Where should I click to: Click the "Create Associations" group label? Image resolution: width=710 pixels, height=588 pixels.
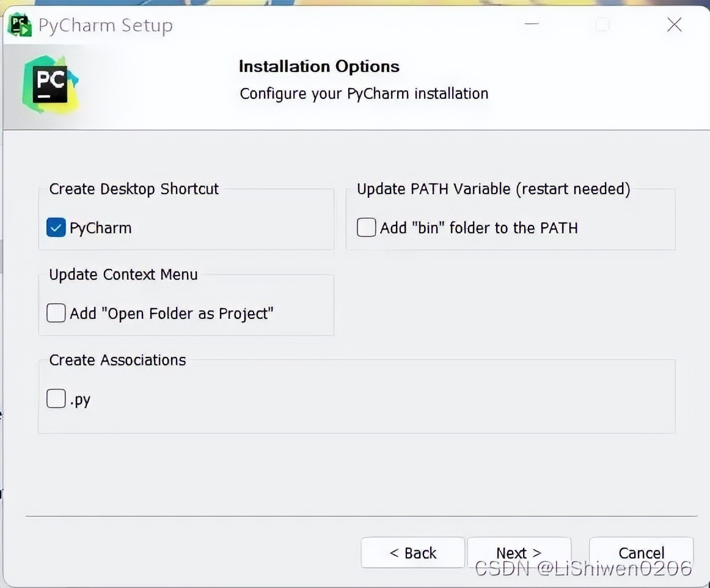click(117, 360)
